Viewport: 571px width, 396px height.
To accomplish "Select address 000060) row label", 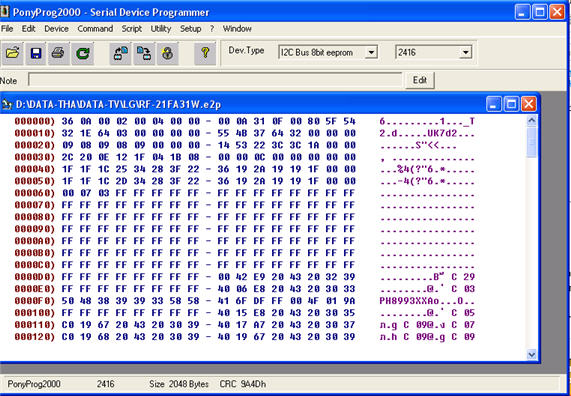I will (x=35, y=193).
